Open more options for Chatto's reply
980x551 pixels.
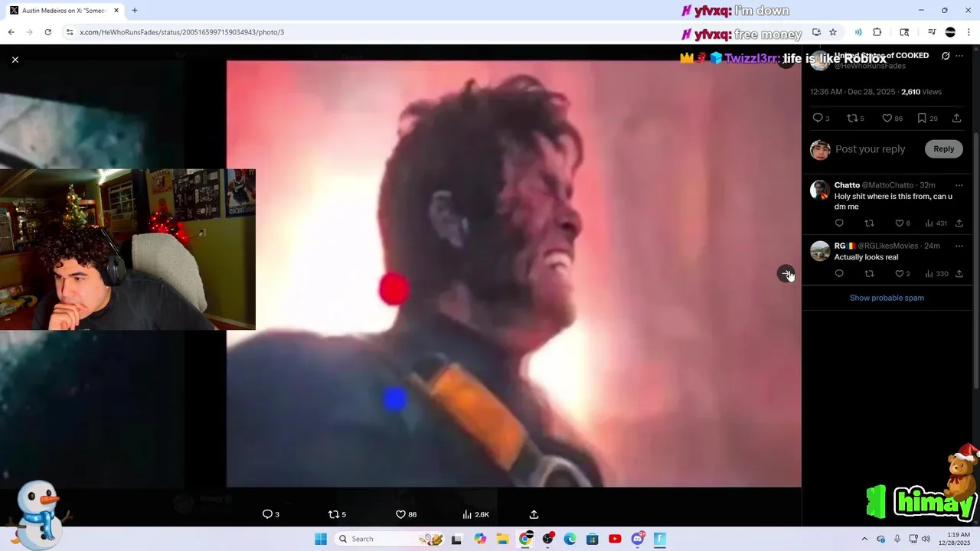[x=959, y=185]
